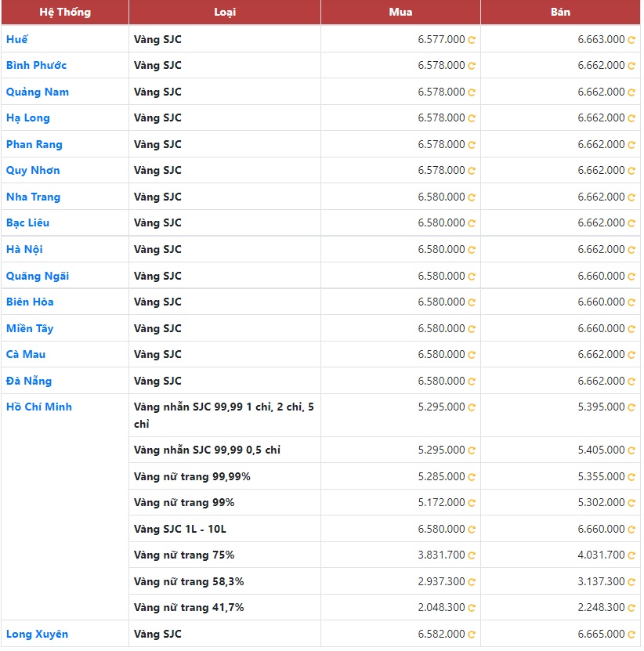644x651 pixels.
Task: Open the Biên Hòa link
Action: coord(30,302)
